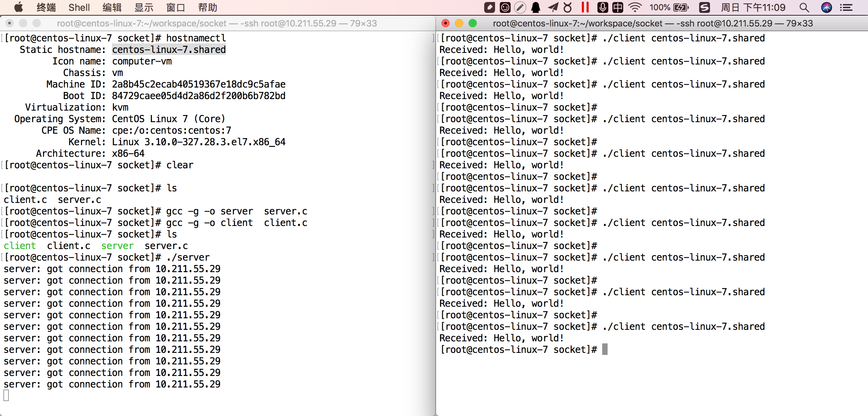
Task: Click the green zoom button of right terminal
Action: (473, 23)
